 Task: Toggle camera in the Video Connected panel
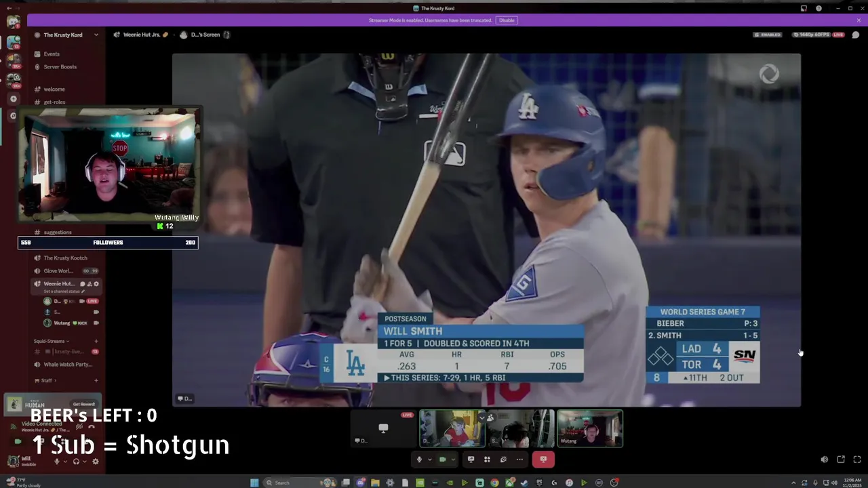click(18, 441)
